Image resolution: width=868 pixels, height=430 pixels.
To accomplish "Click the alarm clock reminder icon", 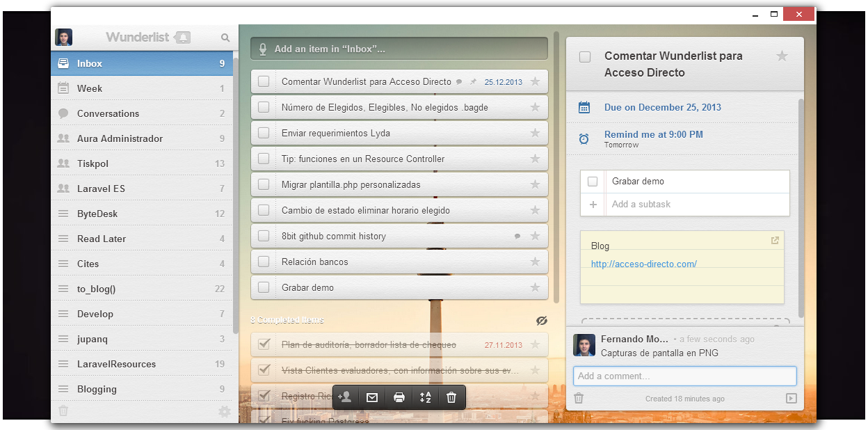I will (x=584, y=139).
